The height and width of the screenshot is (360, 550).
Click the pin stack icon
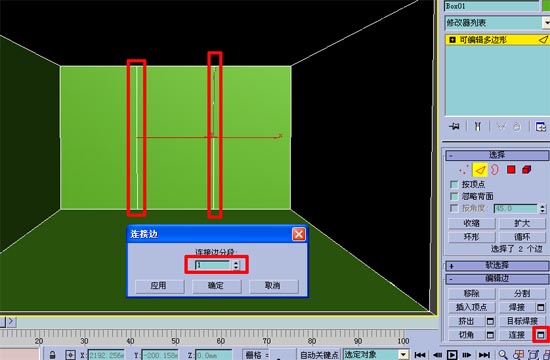coord(454,126)
